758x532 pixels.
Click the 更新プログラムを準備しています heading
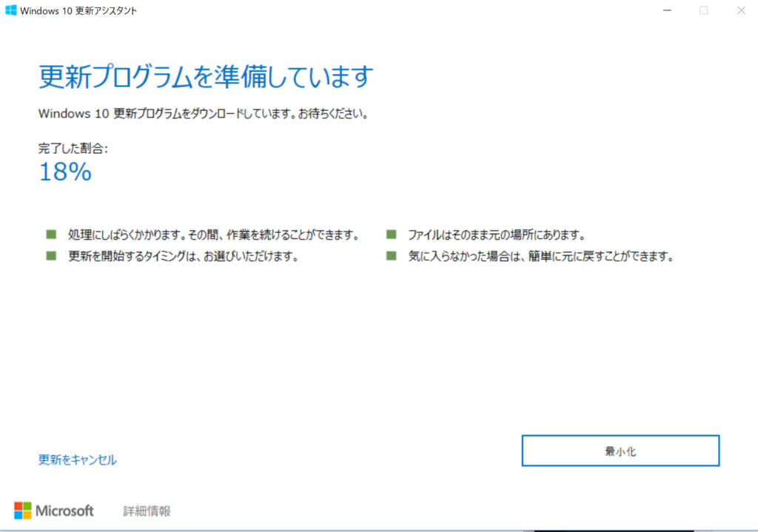[x=206, y=77]
